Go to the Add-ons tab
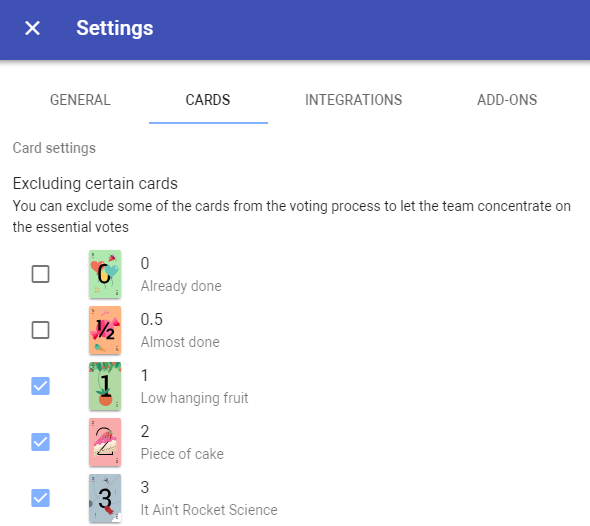 (x=507, y=100)
